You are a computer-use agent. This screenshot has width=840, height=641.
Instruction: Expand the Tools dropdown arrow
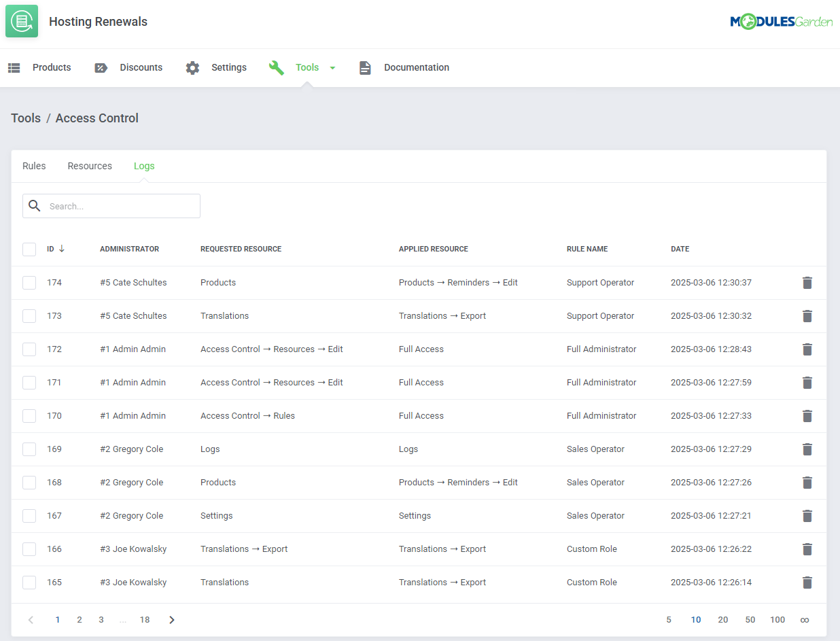click(332, 67)
